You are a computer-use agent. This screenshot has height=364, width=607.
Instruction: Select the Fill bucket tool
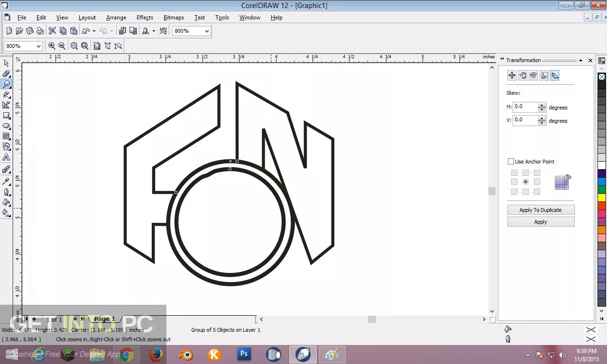6,202
